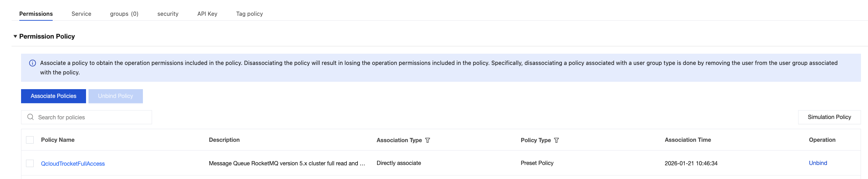
Task: Select the Permissions tab
Action: pos(36,14)
